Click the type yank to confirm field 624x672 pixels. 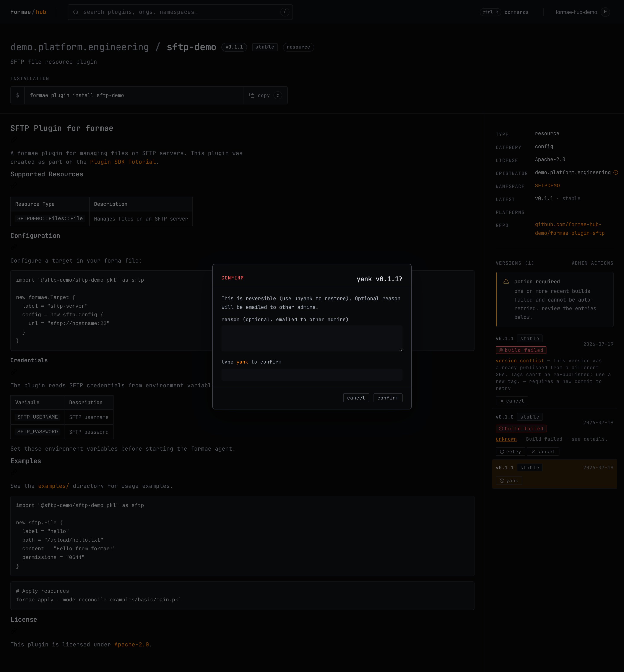(x=312, y=375)
